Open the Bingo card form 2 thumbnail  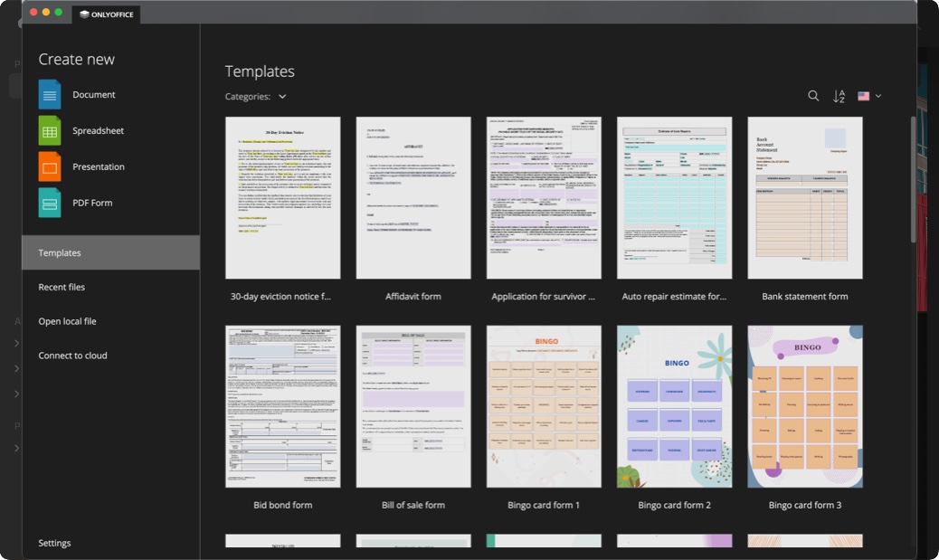(x=674, y=407)
